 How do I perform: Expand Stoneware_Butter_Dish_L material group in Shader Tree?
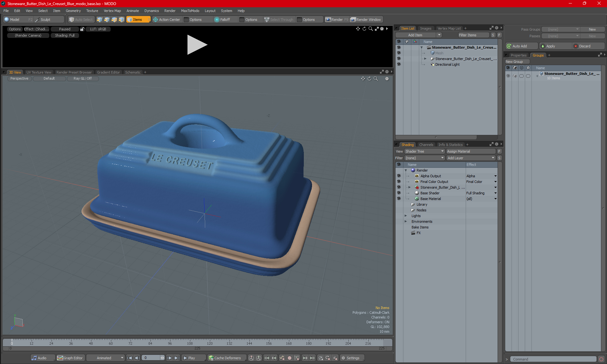[409, 187]
